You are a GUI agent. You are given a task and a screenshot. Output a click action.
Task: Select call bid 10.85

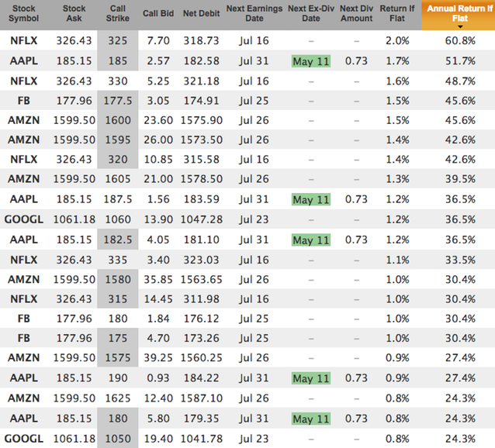158,159
